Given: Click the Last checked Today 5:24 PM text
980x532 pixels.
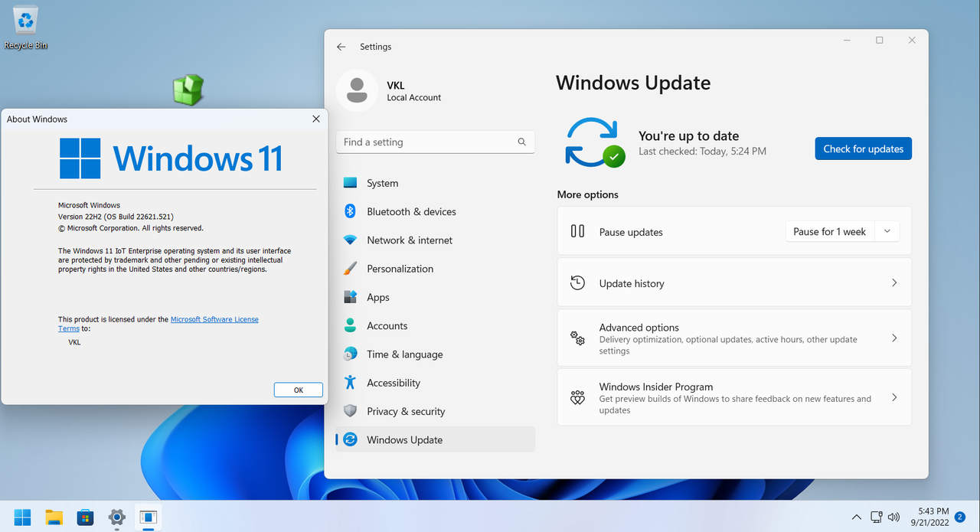Looking at the screenshot, I should tap(702, 152).
